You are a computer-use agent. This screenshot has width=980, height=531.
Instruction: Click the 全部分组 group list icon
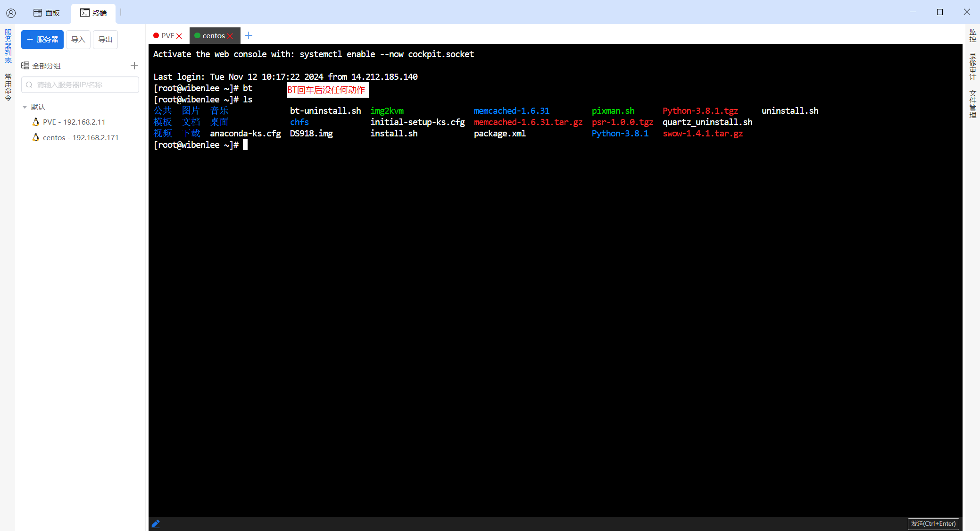[x=25, y=66]
